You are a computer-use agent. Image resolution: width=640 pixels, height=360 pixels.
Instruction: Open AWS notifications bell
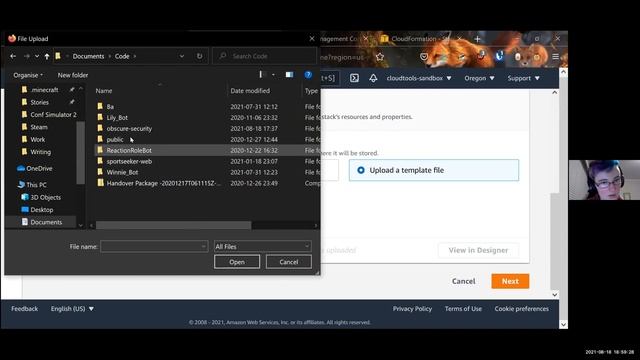[x=373, y=78]
